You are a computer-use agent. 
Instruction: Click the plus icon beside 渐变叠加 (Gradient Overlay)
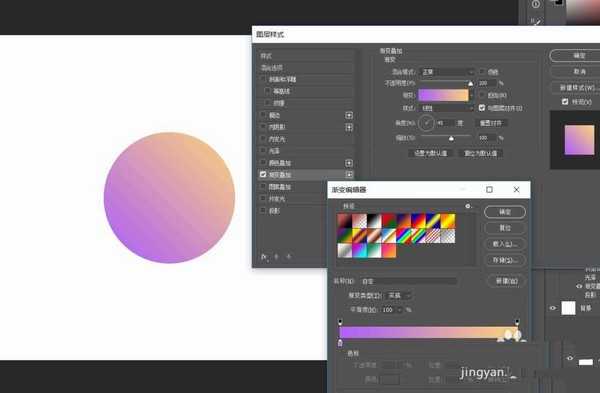pos(349,174)
